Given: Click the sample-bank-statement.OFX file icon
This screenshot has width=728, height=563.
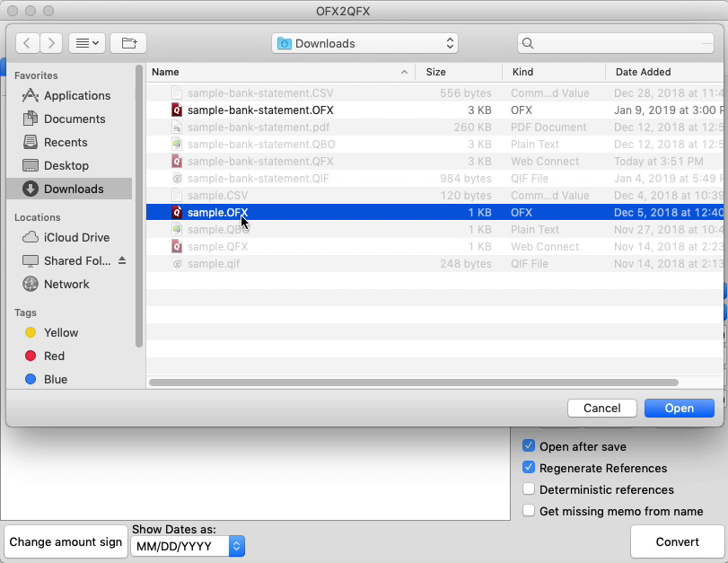Looking at the screenshot, I should point(177,110).
